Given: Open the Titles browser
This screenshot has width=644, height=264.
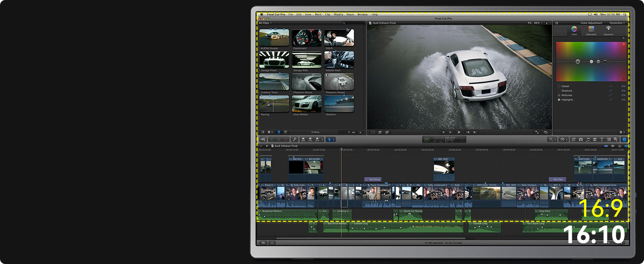Looking at the screenshot, I should pos(602,139).
